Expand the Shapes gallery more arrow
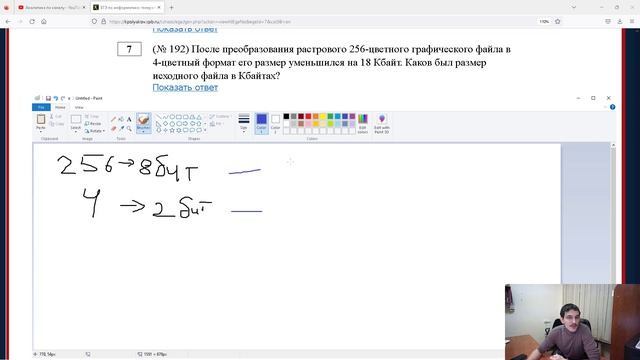Screen dimensions: 640x360 click(205, 130)
